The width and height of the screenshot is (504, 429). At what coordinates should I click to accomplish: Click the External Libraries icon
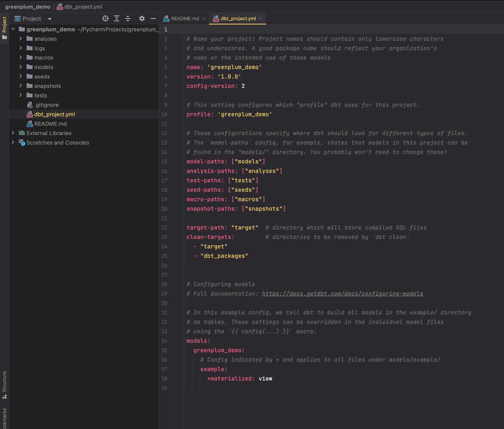point(22,133)
